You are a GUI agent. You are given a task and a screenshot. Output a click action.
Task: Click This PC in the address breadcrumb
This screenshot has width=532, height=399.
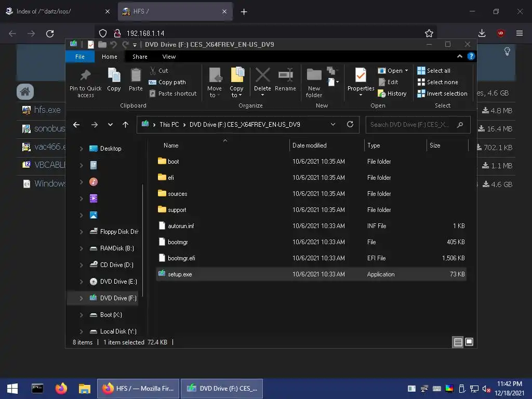(x=169, y=125)
